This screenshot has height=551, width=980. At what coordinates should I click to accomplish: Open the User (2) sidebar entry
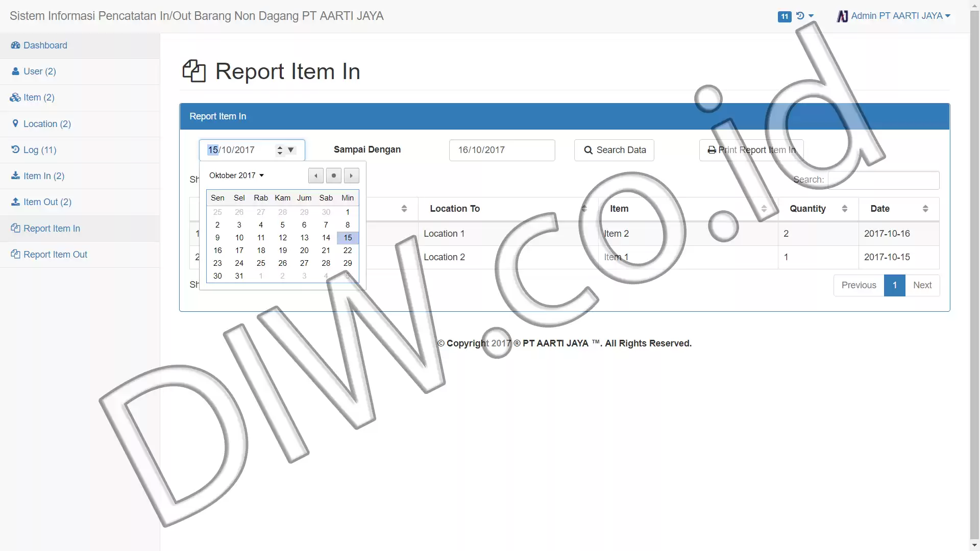80,71
